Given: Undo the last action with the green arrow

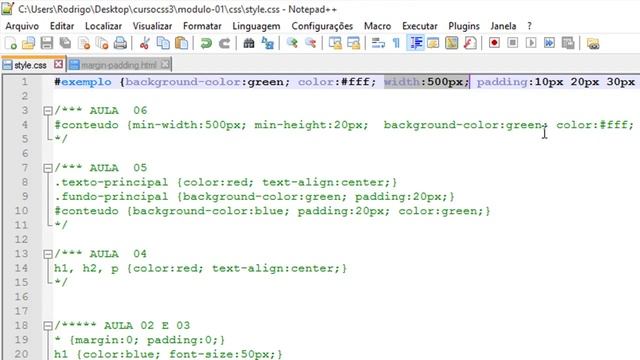Looking at the screenshot, I should 206,43.
